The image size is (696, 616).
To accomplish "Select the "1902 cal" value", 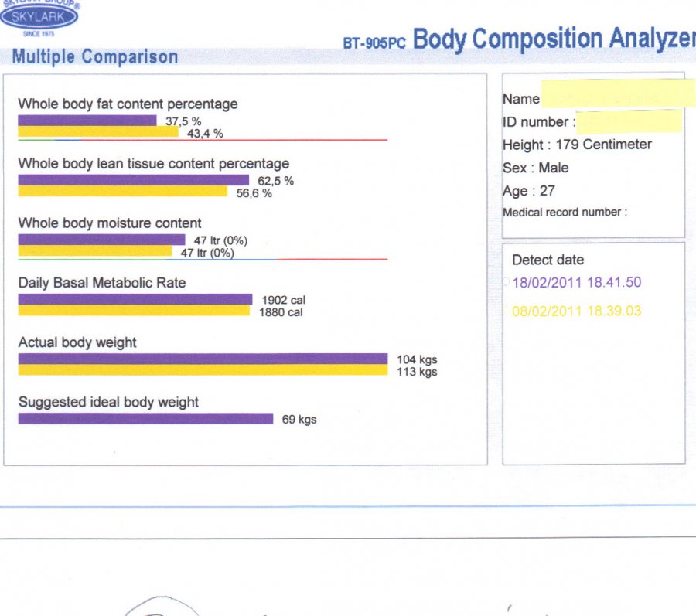I will 284,300.
